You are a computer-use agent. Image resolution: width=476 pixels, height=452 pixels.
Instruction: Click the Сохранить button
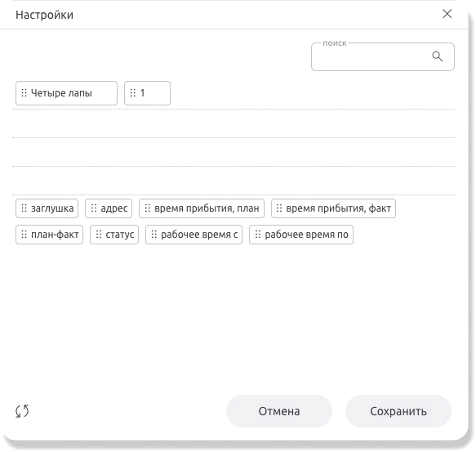pos(398,411)
